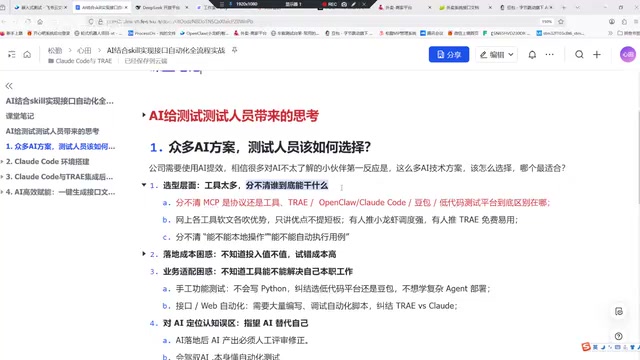Open the Claude Code与TRAE folder link
The height and width of the screenshot is (360, 640).
(x=80, y=61)
